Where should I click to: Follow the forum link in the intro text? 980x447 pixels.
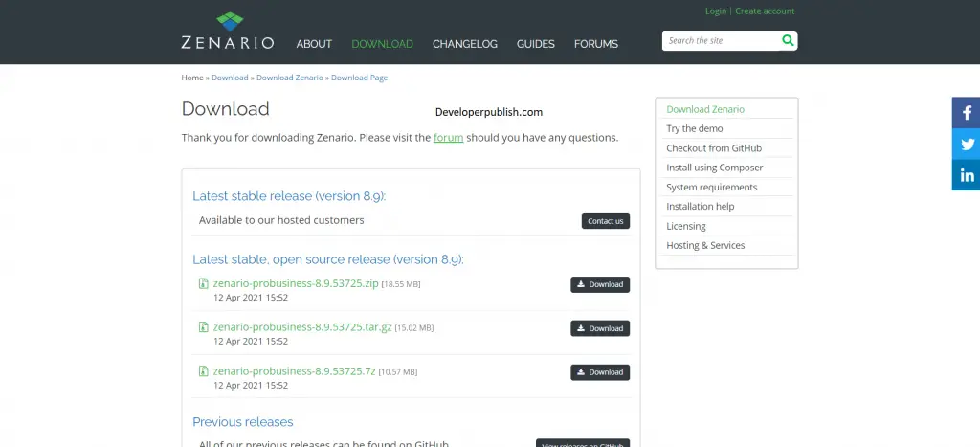[448, 138]
